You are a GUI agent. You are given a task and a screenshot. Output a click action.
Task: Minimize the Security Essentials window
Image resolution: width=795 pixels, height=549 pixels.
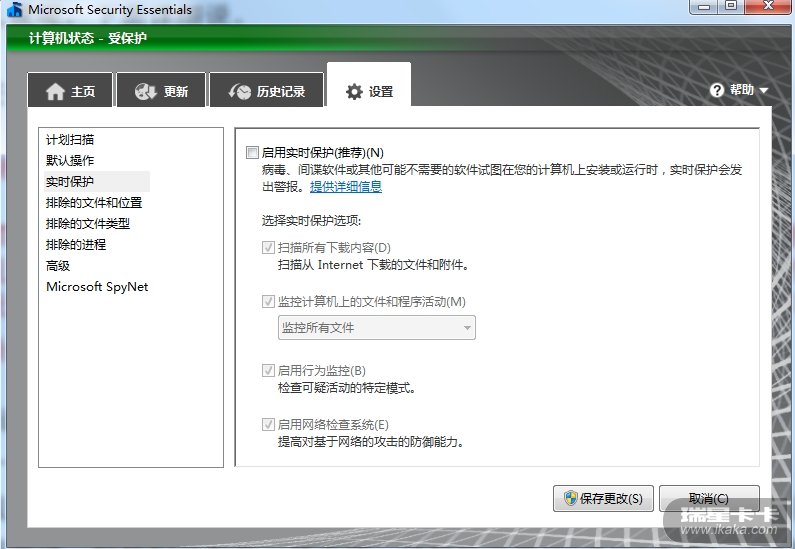(x=705, y=7)
